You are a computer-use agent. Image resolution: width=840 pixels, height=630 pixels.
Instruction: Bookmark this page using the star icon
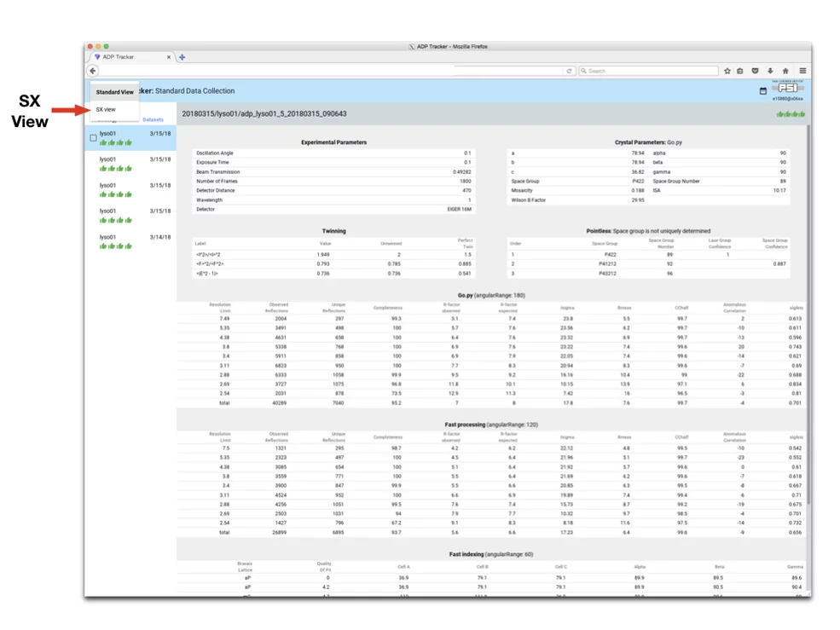pos(727,71)
